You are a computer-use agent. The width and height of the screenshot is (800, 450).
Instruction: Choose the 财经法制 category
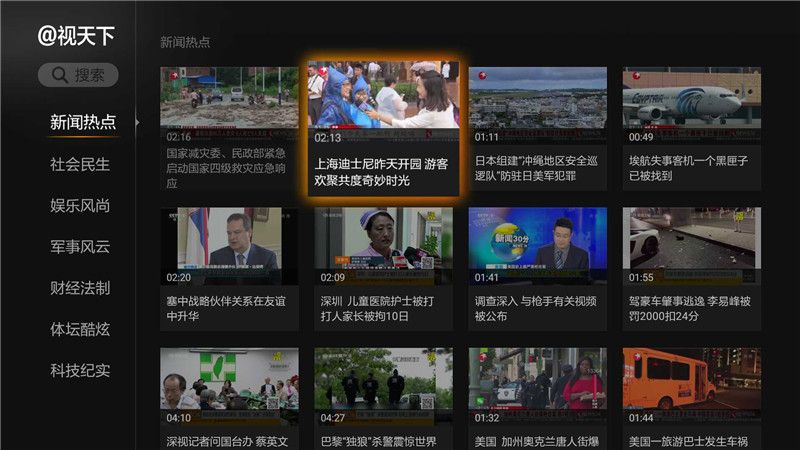coord(80,288)
